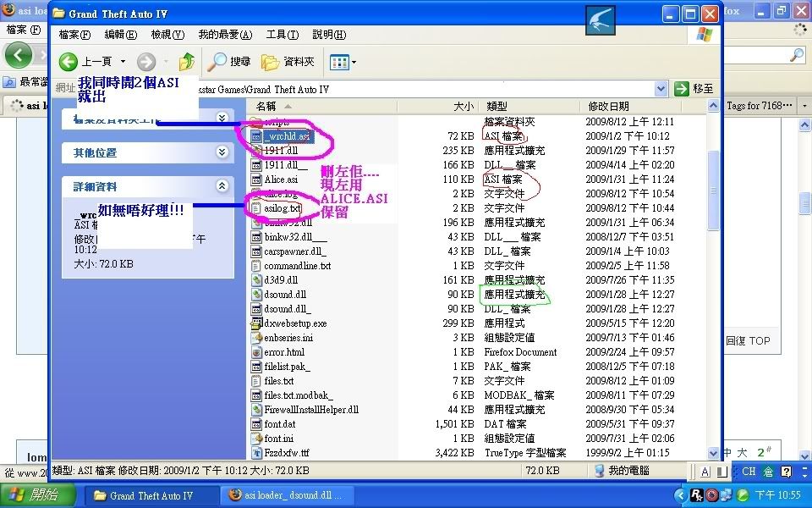Open the Back button history dropdown
Image resolution: width=812 pixels, height=508 pixels.
pos(123,62)
